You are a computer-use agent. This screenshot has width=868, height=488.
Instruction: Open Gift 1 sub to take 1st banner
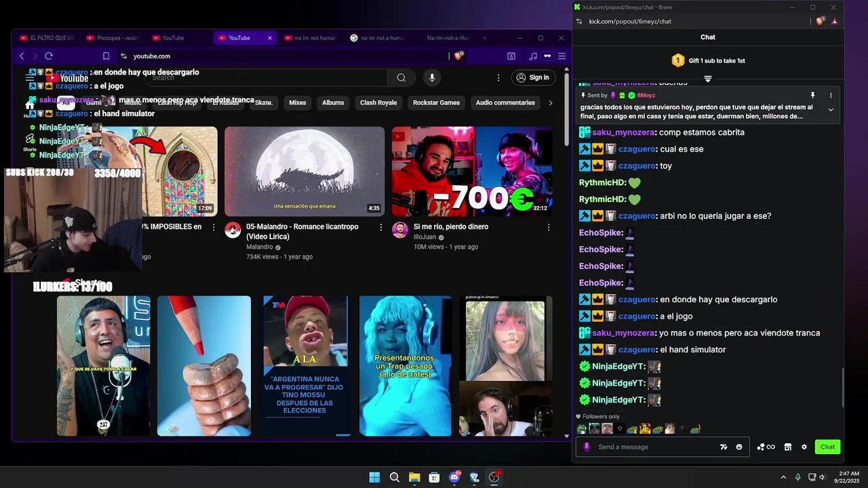pyautogui.click(x=708, y=60)
